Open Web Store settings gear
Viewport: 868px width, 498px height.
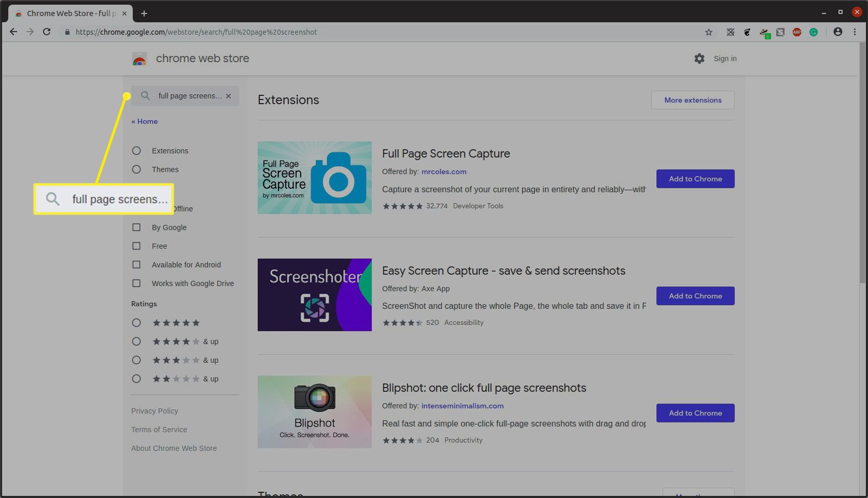(x=699, y=59)
